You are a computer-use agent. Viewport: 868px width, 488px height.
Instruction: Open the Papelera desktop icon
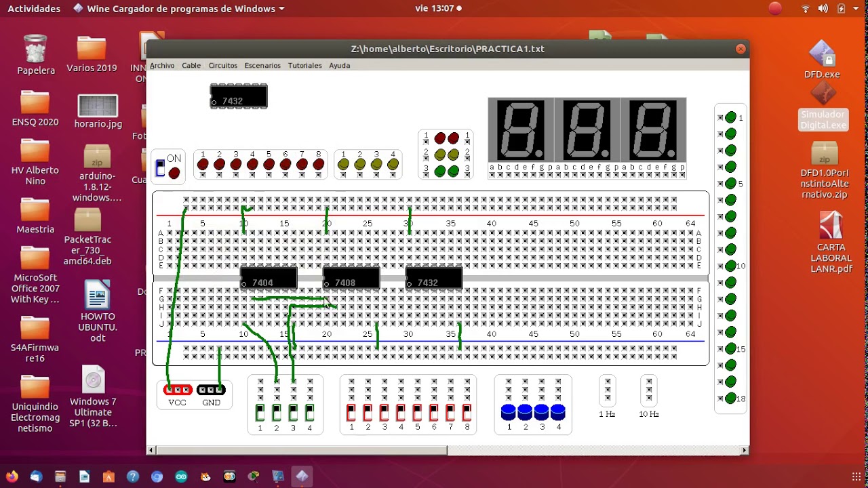click(36, 56)
